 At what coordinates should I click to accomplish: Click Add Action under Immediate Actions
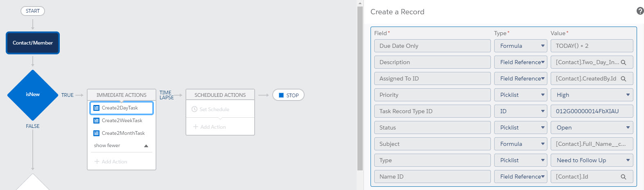pyautogui.click(x=111, y=162)
